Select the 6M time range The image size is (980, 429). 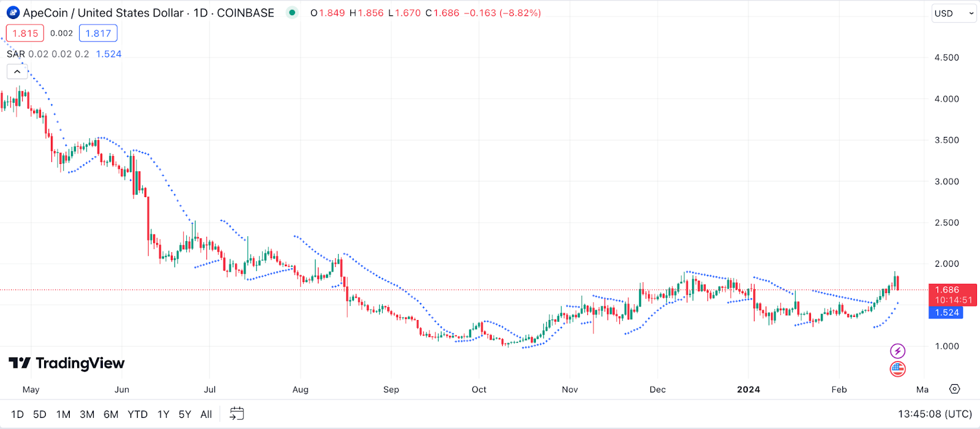point(111,414)
